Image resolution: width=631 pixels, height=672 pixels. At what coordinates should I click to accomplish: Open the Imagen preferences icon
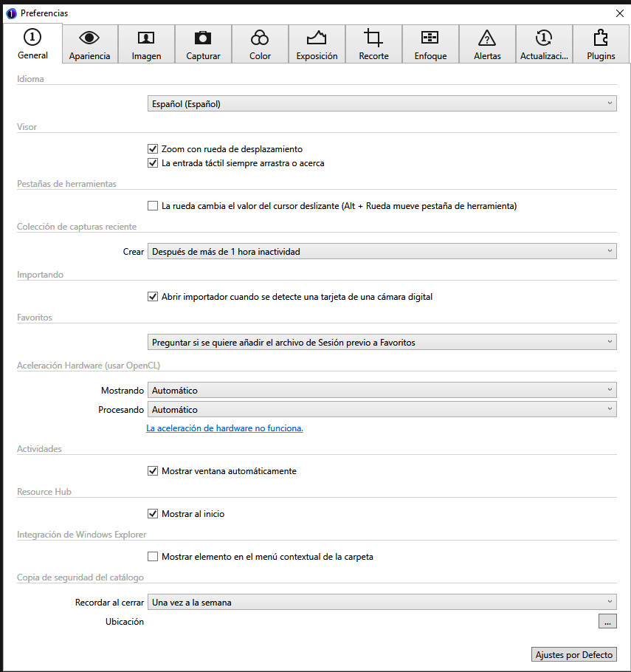[x=146, y=38]
